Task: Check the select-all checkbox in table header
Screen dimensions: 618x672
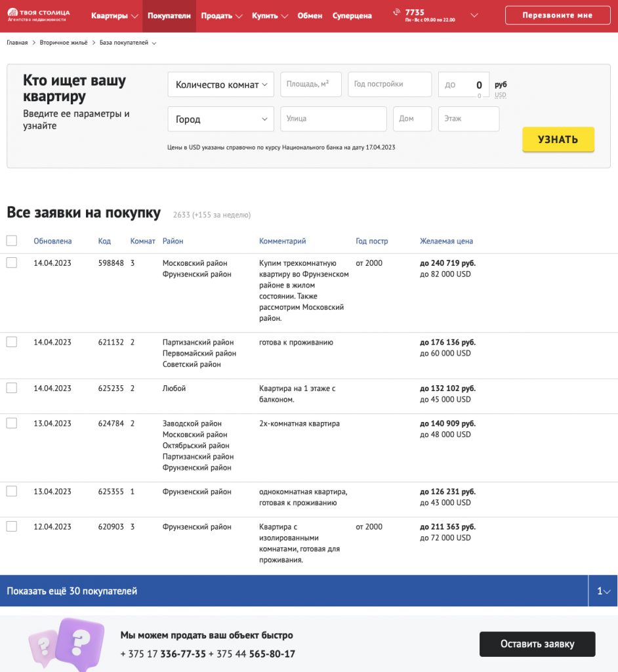Action: pos(12,240)
